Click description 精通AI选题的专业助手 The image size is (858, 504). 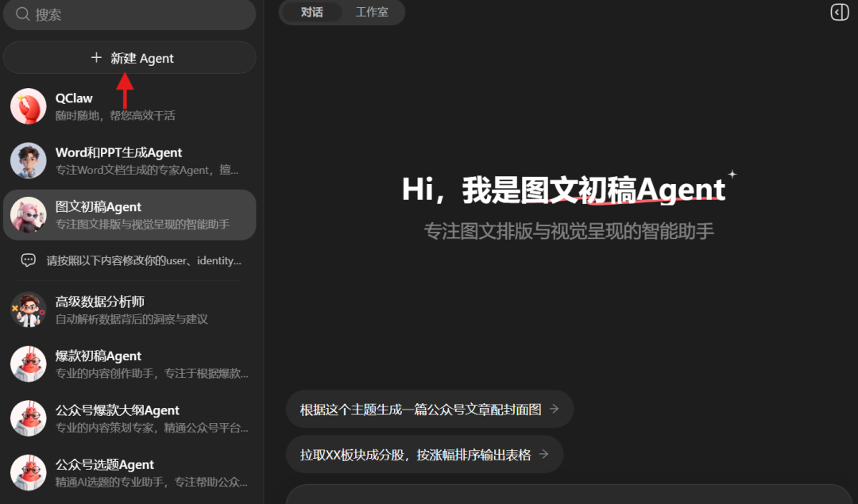(x=152, y=482)
